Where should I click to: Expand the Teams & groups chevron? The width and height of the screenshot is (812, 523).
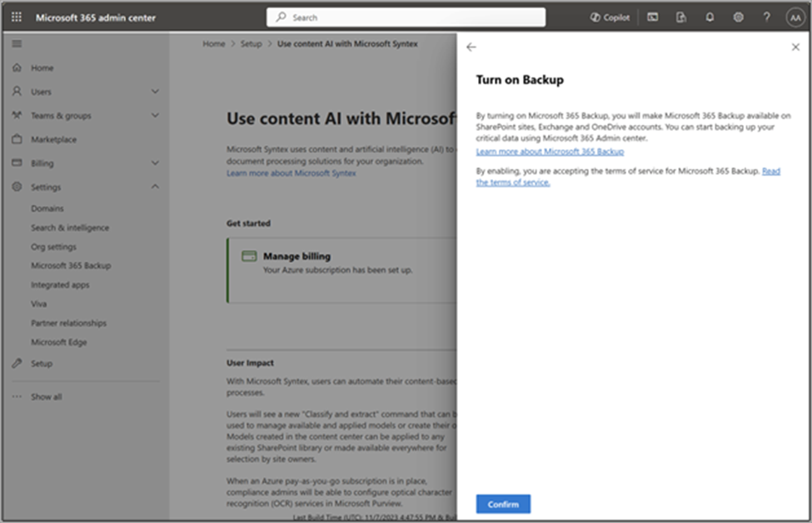155,116
